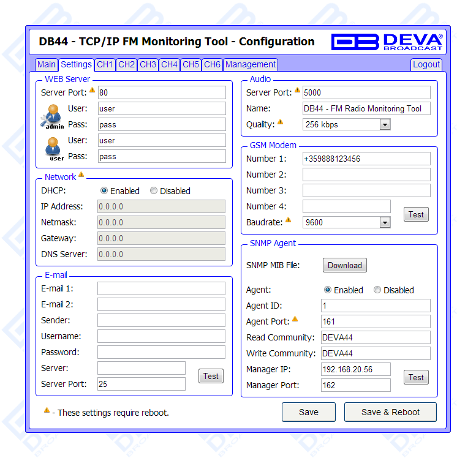Click warning icon next to Quality label
Image resolution: width=476 pixels, height=458 pixels.
tap(280, 122)
